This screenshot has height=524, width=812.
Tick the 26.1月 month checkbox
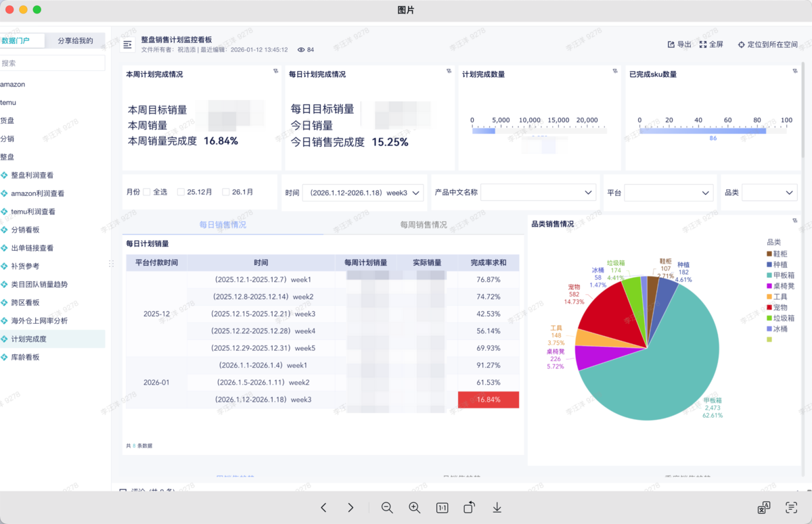(x=226, y=192)
